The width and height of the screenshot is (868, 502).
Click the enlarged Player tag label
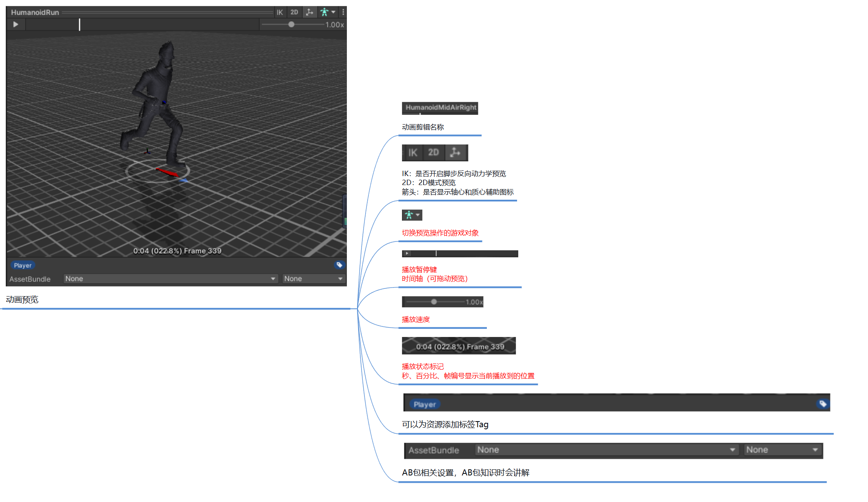[424, 404]
